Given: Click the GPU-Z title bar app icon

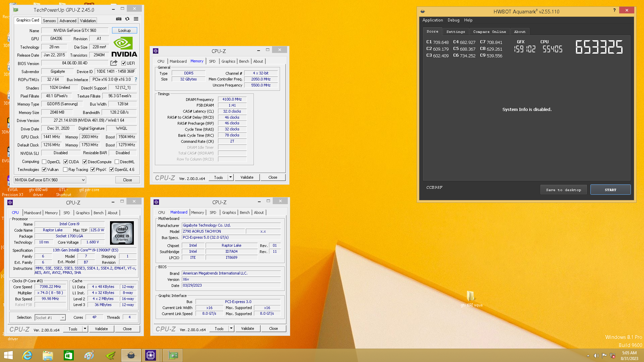Looking at the screenshot, I should [x=16, y=10].
